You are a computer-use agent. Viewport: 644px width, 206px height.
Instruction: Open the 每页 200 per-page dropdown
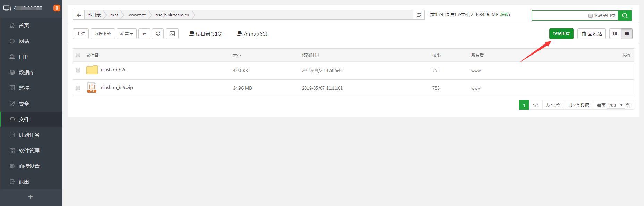[616, 105]
